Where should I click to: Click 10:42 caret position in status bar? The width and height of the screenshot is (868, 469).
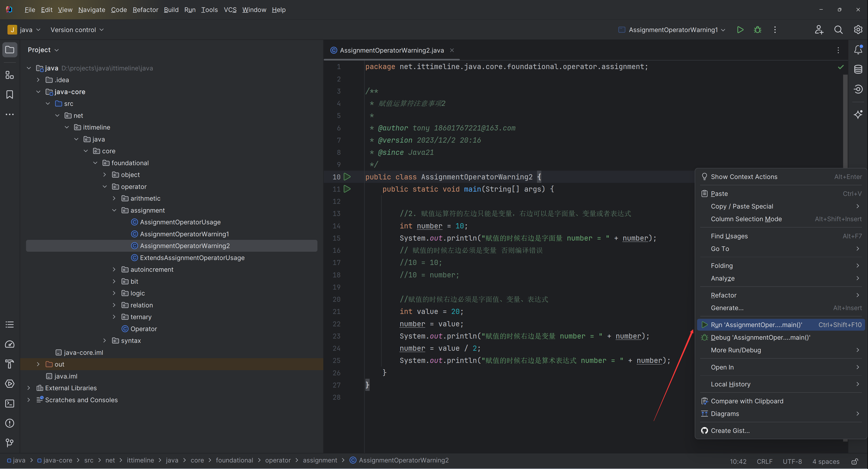(x=738, y=461)
